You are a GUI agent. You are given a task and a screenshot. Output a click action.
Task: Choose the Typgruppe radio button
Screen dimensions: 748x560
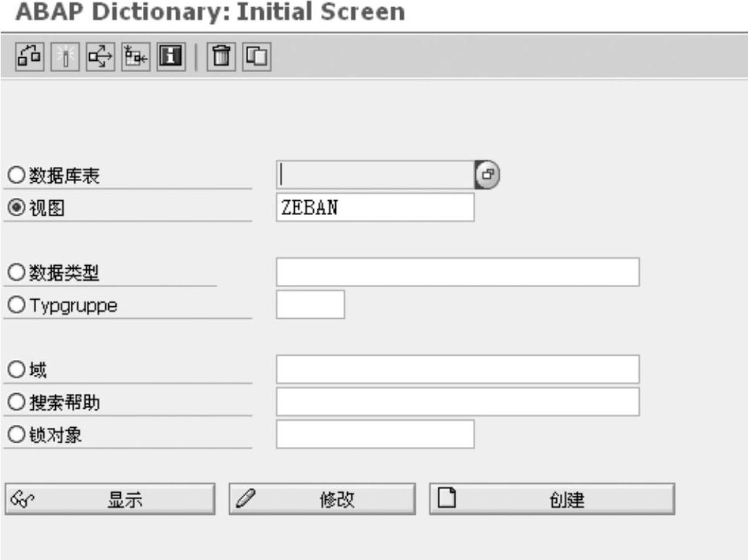16,305
